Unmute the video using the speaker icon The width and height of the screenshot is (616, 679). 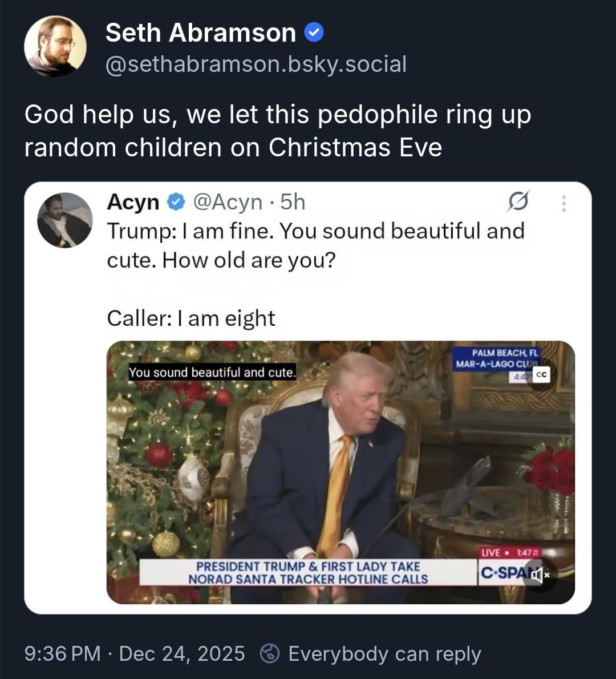540,575
